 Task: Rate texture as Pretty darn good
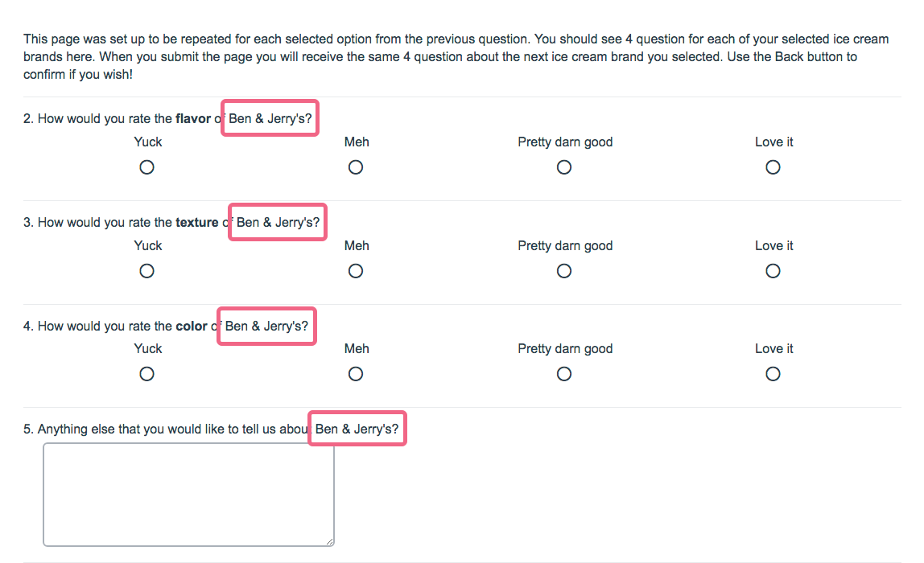pos(564,271)
